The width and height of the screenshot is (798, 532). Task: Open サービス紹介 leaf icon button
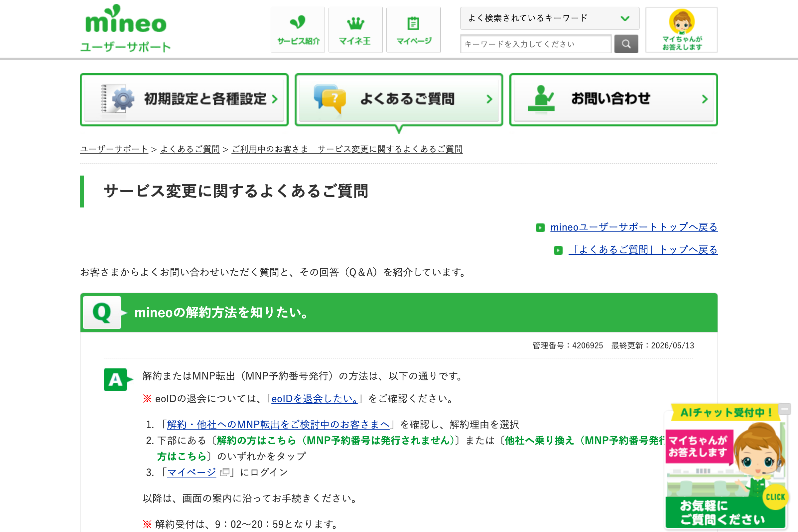[298, 30]
